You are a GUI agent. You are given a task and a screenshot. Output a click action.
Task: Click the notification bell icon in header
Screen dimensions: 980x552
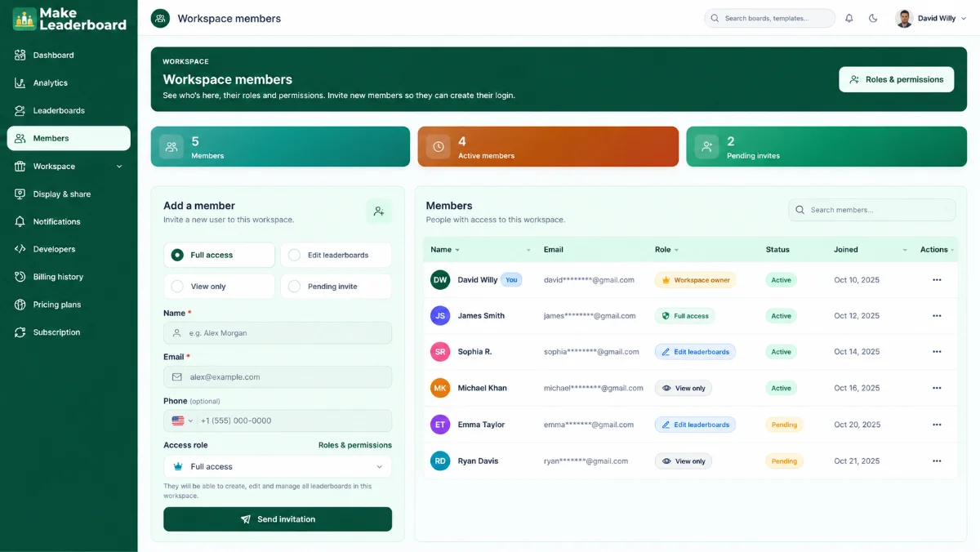click(x=849, y=18)
